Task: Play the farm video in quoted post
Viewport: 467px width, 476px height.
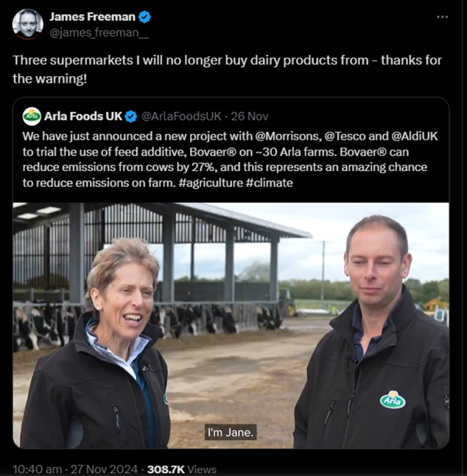Action: [x=231, y=325]
